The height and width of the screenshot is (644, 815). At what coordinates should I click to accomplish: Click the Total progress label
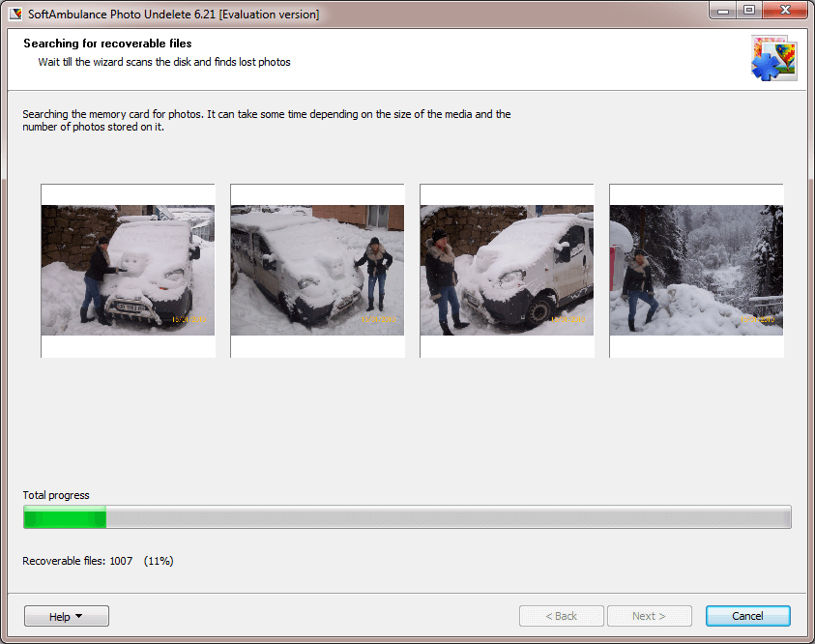click(x=56, y=495)
